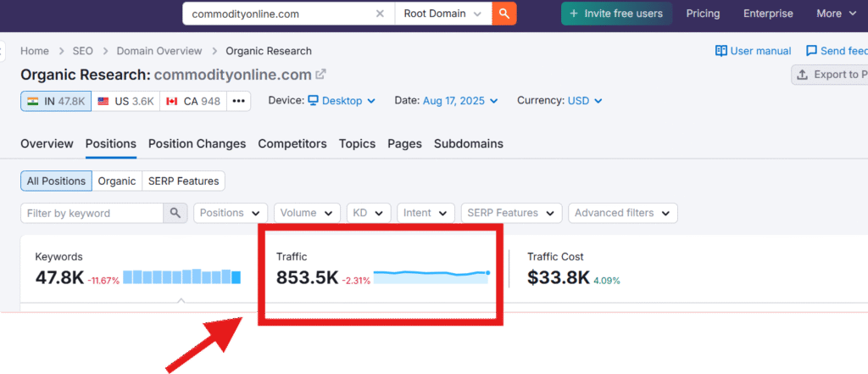
Task: Select the IN 47.8K database
Action: click(x=56, y=102)
